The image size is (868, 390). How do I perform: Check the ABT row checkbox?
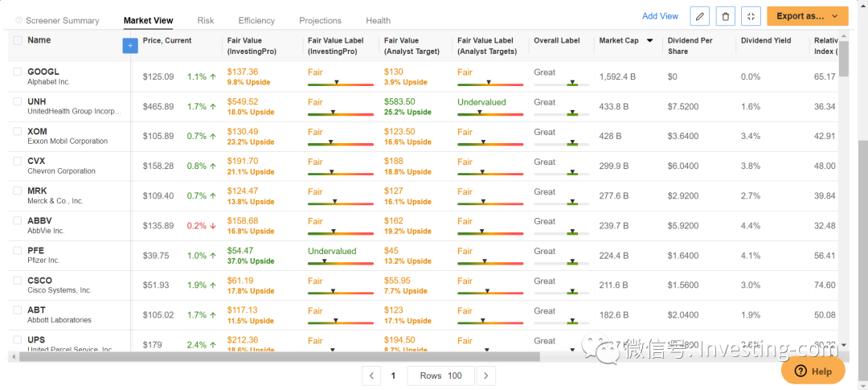click(17, 310)
